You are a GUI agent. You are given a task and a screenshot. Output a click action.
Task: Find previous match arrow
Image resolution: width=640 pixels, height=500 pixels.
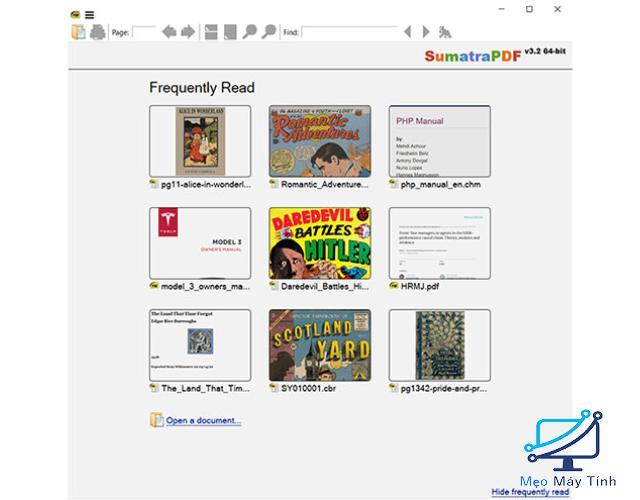pos(407,31)
